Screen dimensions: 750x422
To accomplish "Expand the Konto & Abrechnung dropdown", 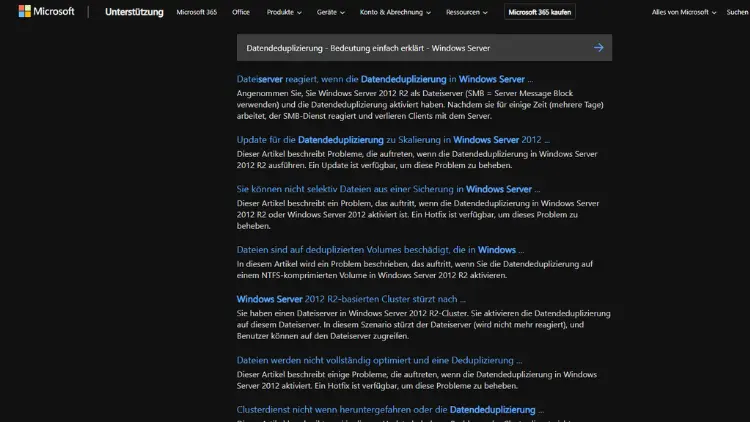I will tap(395, 12).
